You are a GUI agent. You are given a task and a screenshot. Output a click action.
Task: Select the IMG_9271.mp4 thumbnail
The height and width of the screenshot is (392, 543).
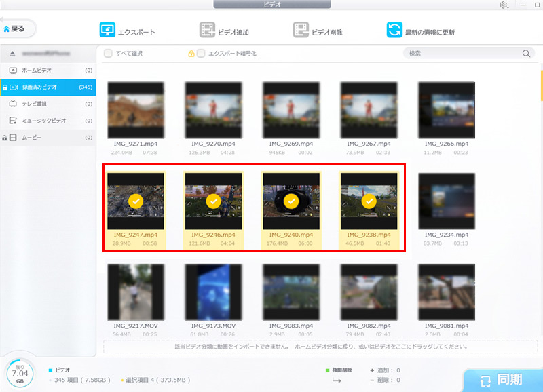pos(136,110)
